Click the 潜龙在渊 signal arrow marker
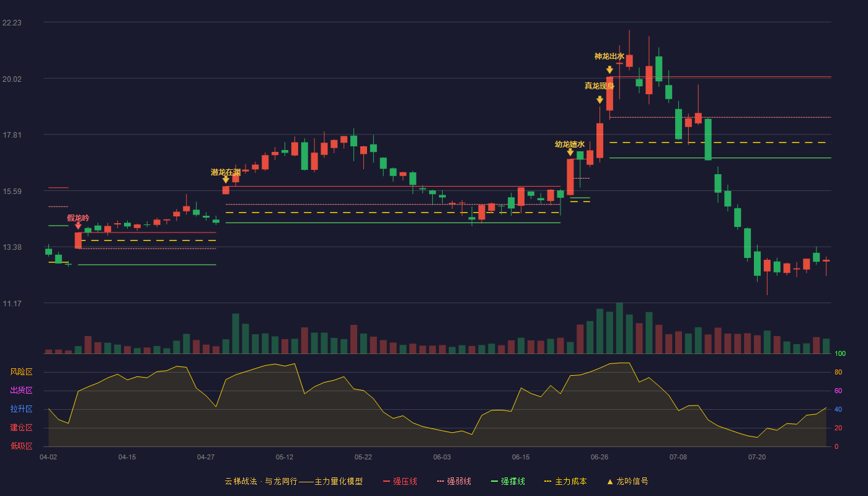The image size is (868, 496). pyautogui.click(x=226, y=180)
